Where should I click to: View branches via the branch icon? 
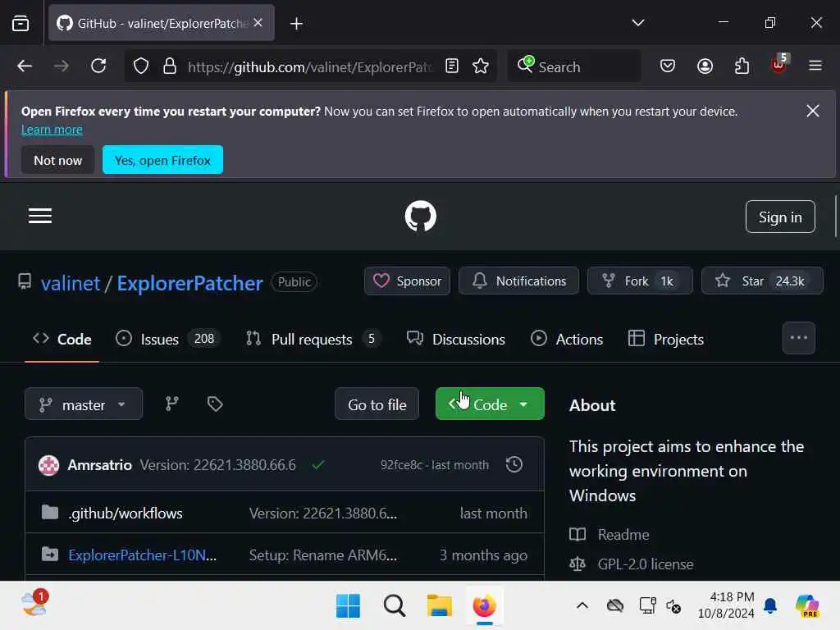click(172, 404)
